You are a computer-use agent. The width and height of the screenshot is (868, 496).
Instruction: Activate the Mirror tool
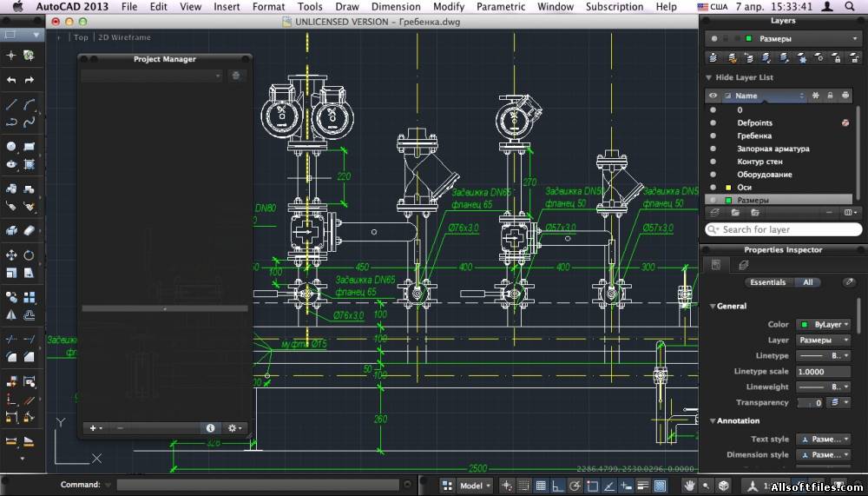pyautogui.click(x=11, y=314)
